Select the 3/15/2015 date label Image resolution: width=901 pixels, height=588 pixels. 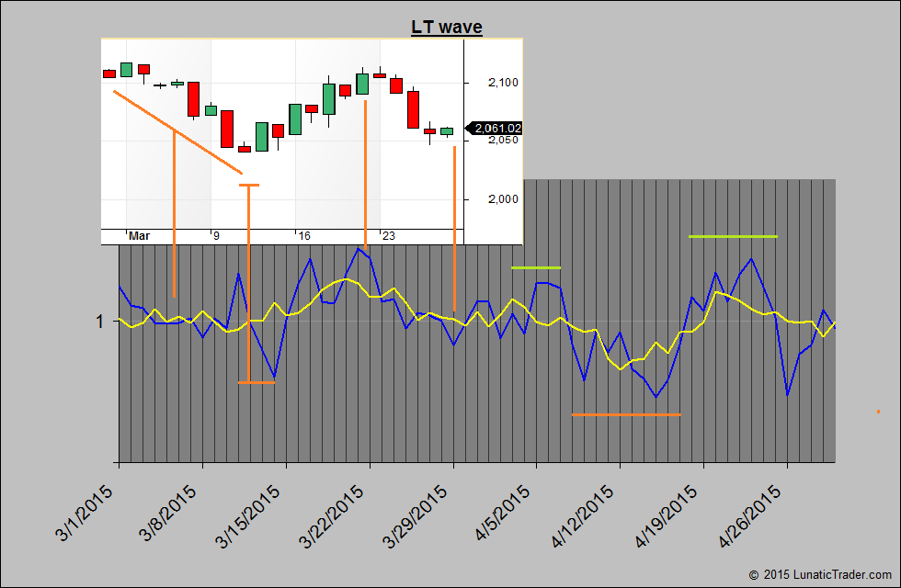click(254, 516)
